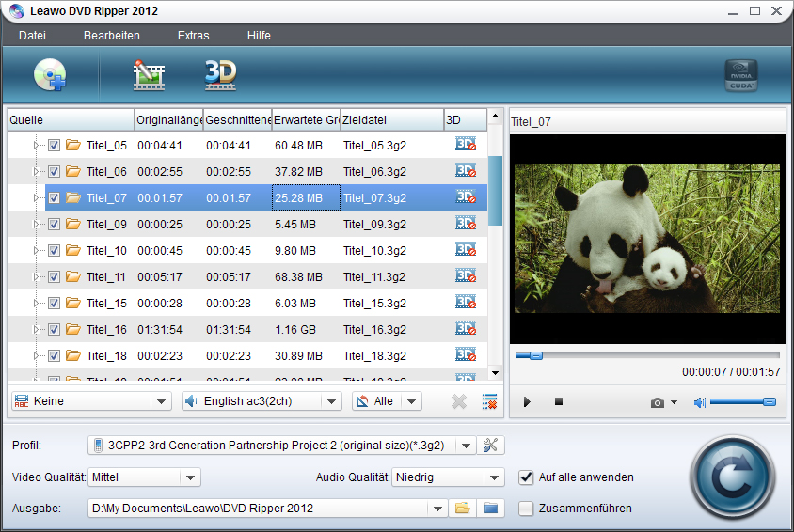
Task: Toggle 'Auf alle anwenden' checkbox
Action: (526, 477)
